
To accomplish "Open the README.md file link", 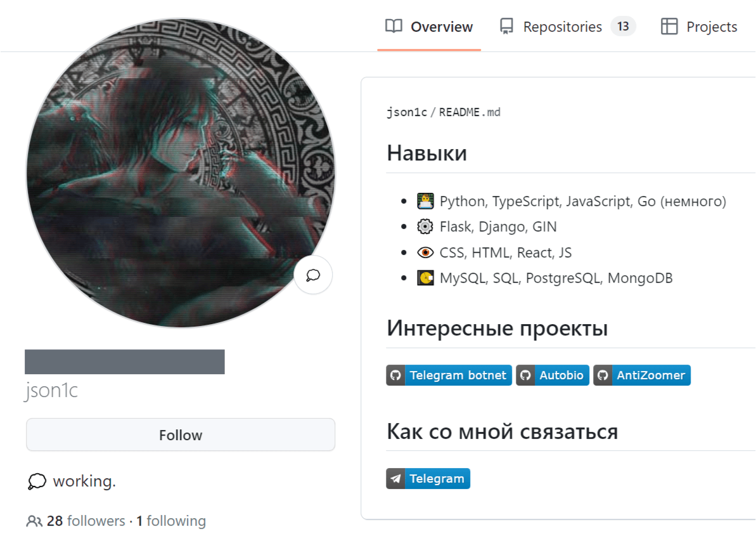I will tap(470, 113).
